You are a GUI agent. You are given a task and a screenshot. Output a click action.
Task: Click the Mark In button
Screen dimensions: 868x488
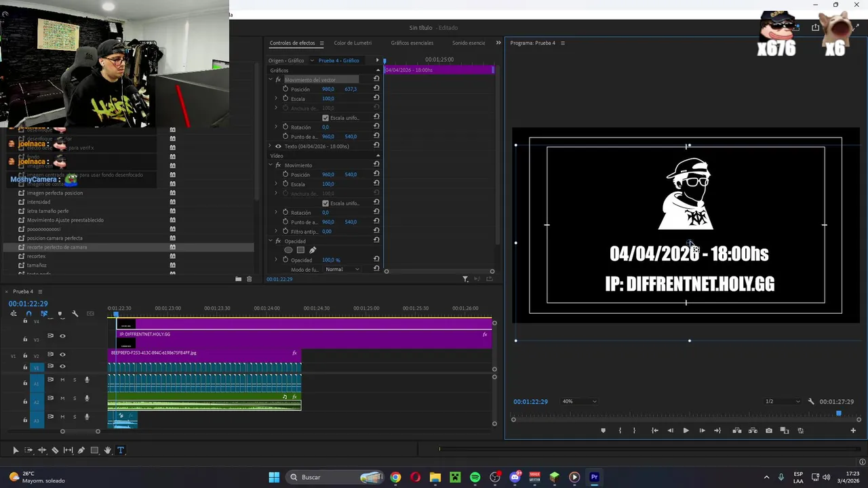tap(619, 430)
